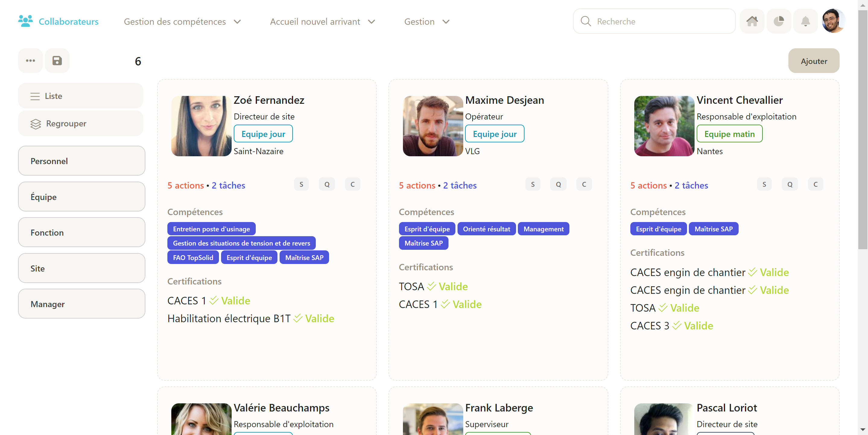
Task: Open the Fonction filter
Action: pyautogui.click(x=81, y=232)
